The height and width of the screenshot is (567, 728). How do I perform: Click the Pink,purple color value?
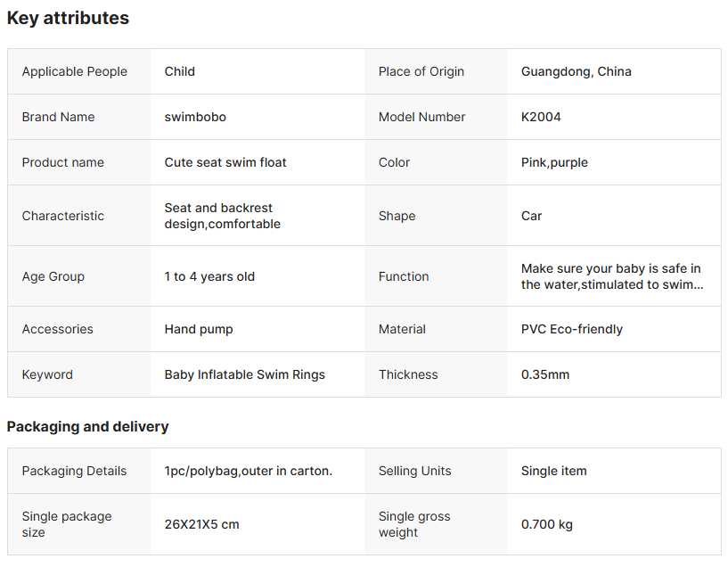coord(554,162)
